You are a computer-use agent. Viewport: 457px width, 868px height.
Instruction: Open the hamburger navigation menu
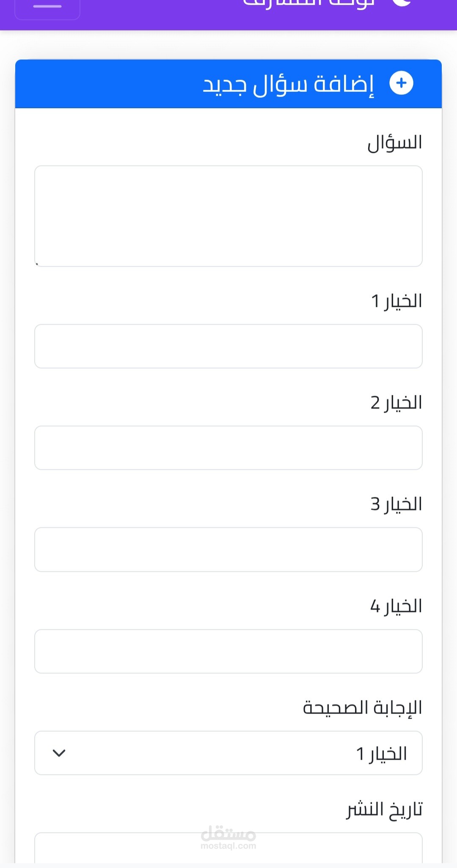pyautogui.click(x=47, y=8)
